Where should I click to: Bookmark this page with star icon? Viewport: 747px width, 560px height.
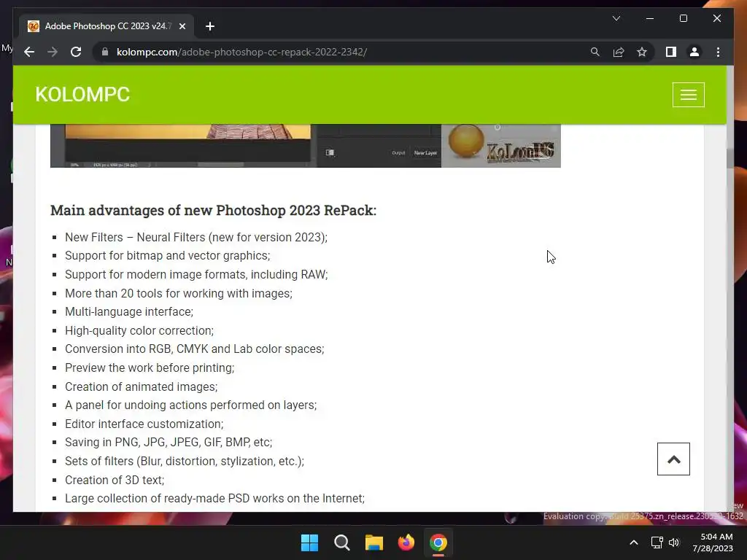pos(642,52)
